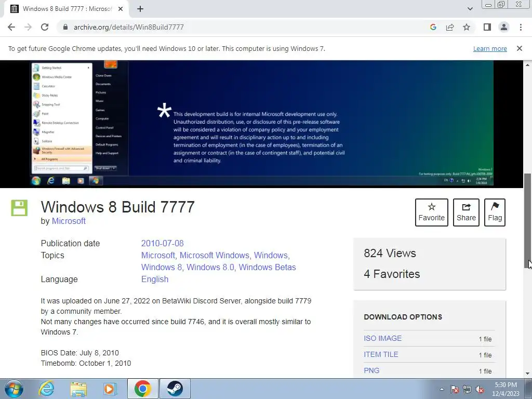
Task: Go back to the previous page
Action: click(x=11, y=27)
